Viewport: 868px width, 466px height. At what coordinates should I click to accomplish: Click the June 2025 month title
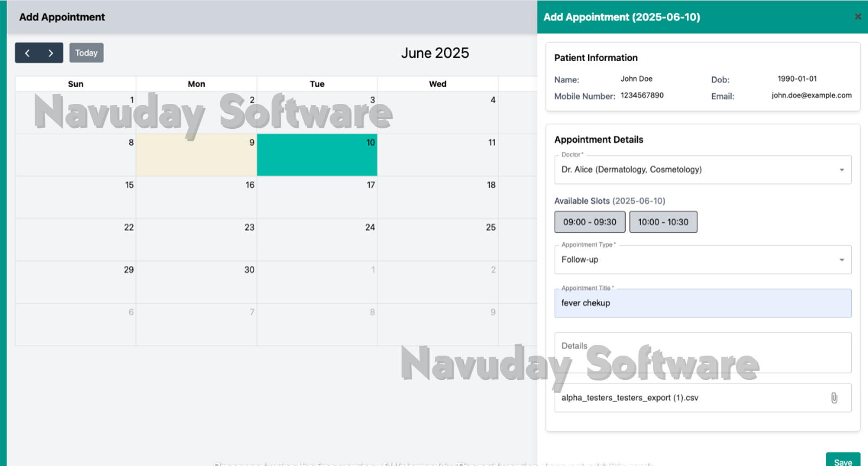tap(435, 53)
